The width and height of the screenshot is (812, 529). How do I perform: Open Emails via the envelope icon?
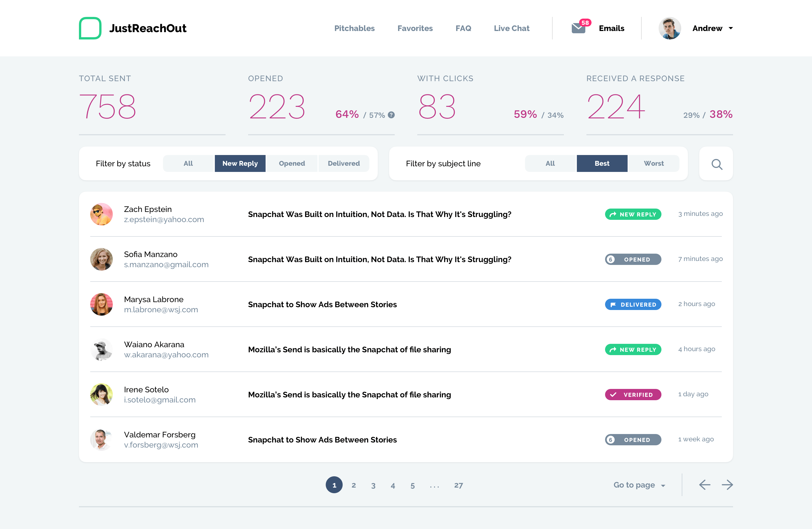578,28
